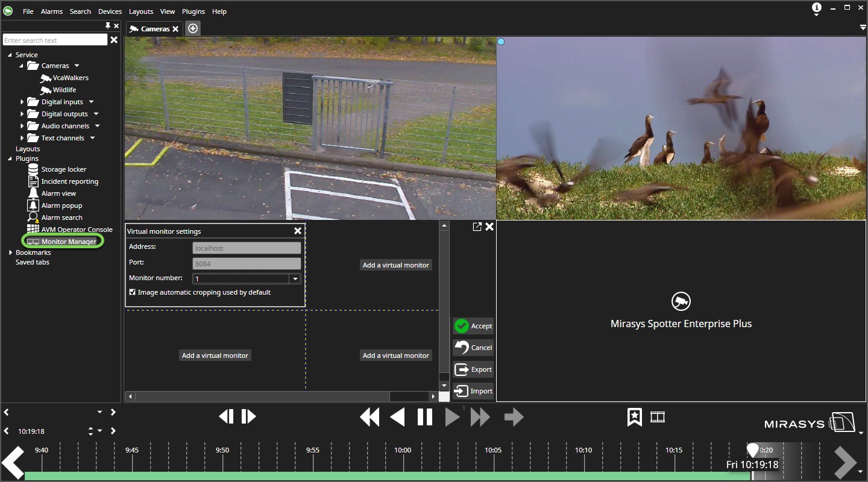
Task: Click the search text input field
Action: pos(55,40)
